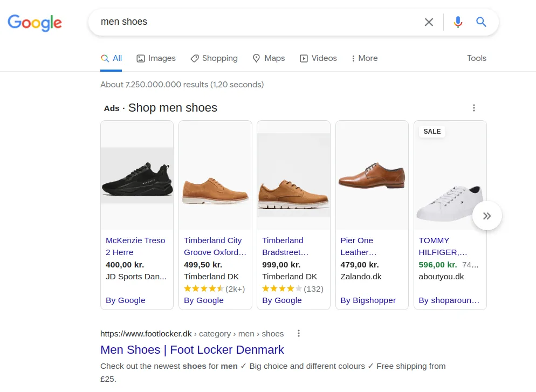
Task: Click the magnifying glass to search
Action: pos(480,22)
